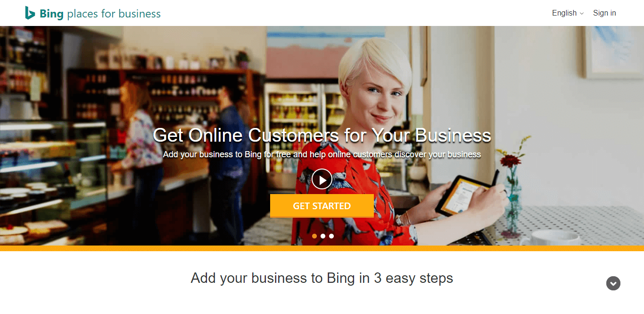644x314 pixels.
Task: Click the word "Bing" in the header logo
Action: (x=52, y=14)
